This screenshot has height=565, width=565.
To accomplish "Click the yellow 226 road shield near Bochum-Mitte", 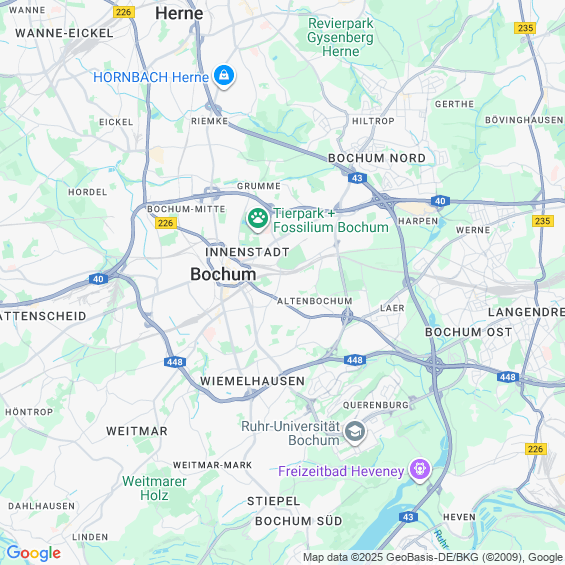I will [166, 223].
